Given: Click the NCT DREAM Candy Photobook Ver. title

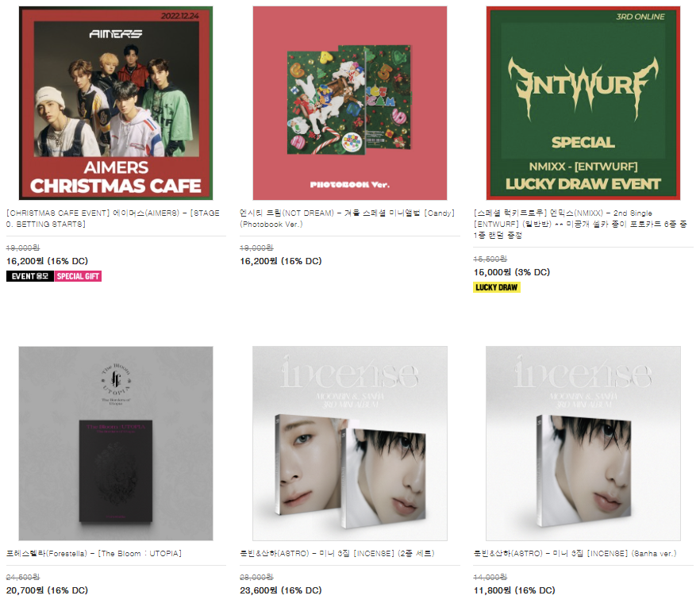Looking at the screenshot, I should (x=347, y=219).
